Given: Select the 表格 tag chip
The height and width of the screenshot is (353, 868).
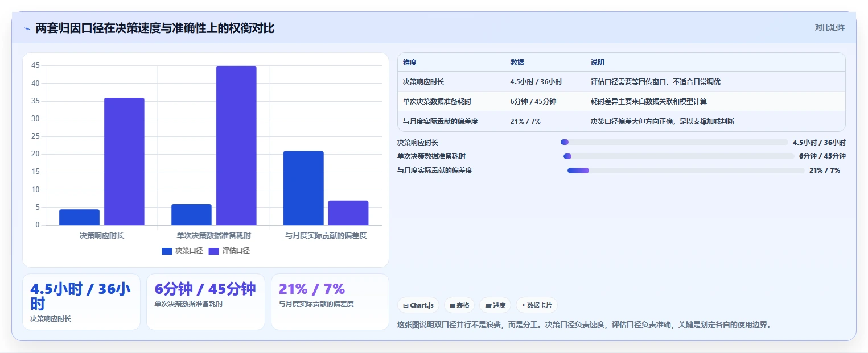Looking at the screenshot, I should pos(459,305).
